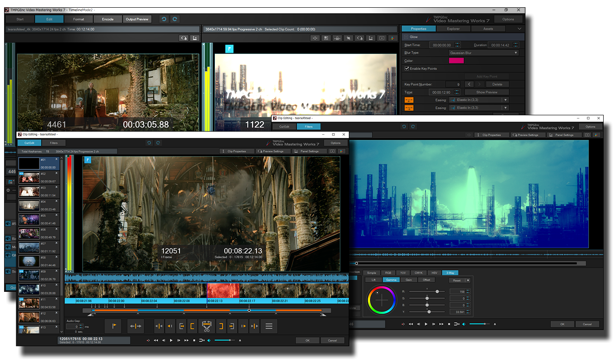This screenshot has width=615, height=364.
Task: Collapse the Glow section
Action: tap(406, 37)
